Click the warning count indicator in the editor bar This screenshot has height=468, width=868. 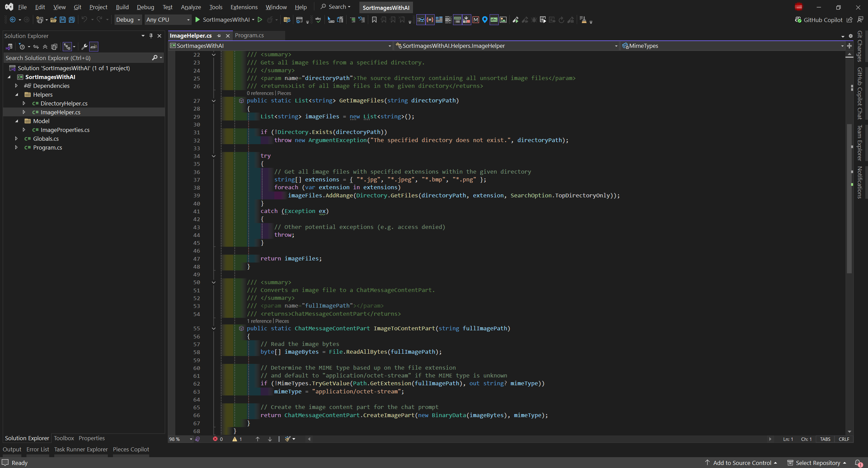pyautogui.click(x=237, y=439)
